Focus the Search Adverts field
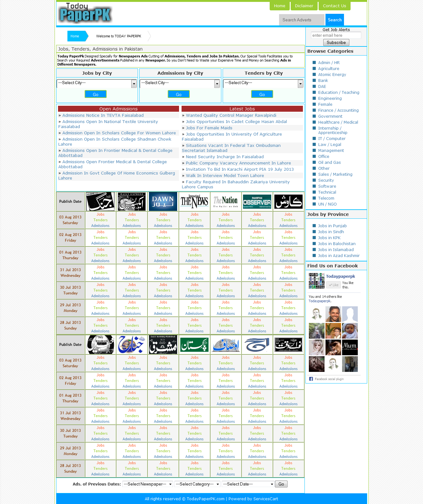423x504 pixels. pyautogui.click(x=302, y=20)
